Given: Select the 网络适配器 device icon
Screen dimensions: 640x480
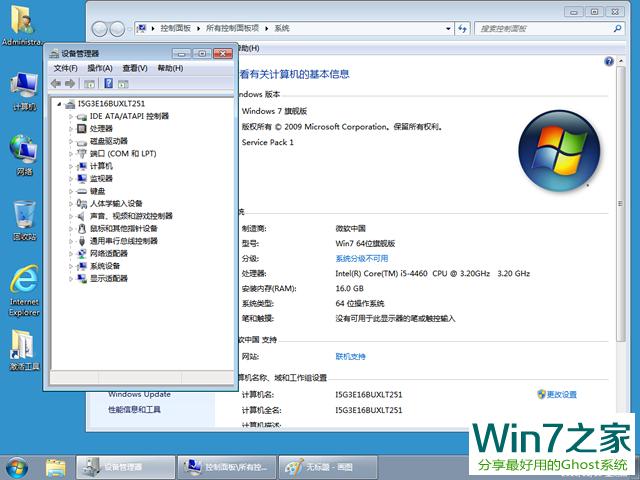Looking at the screenshot, I should [x=82, y=253].
